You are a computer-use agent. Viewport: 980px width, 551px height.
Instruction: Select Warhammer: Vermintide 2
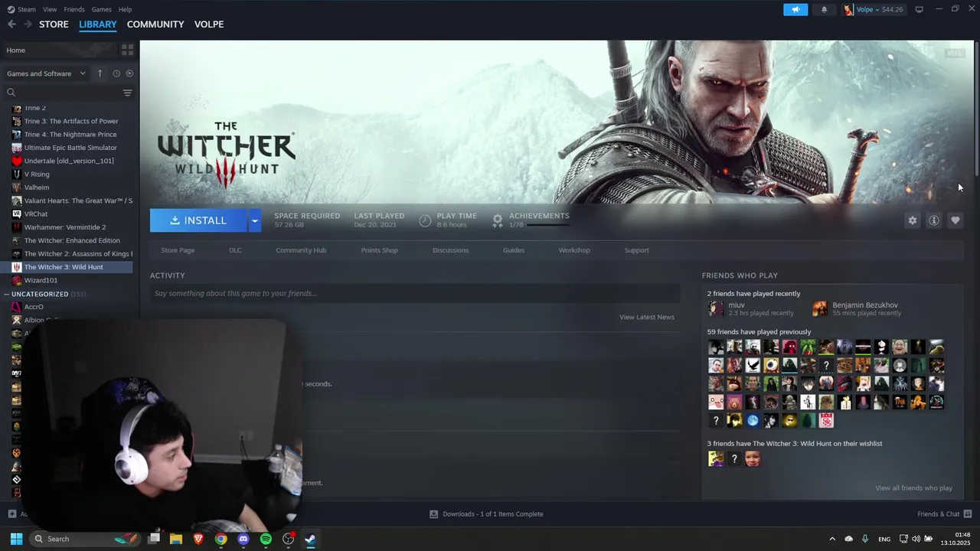coord(65,227)
